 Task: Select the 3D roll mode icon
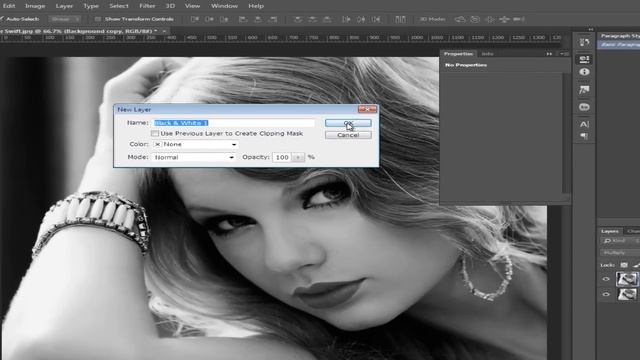[475, 19]
